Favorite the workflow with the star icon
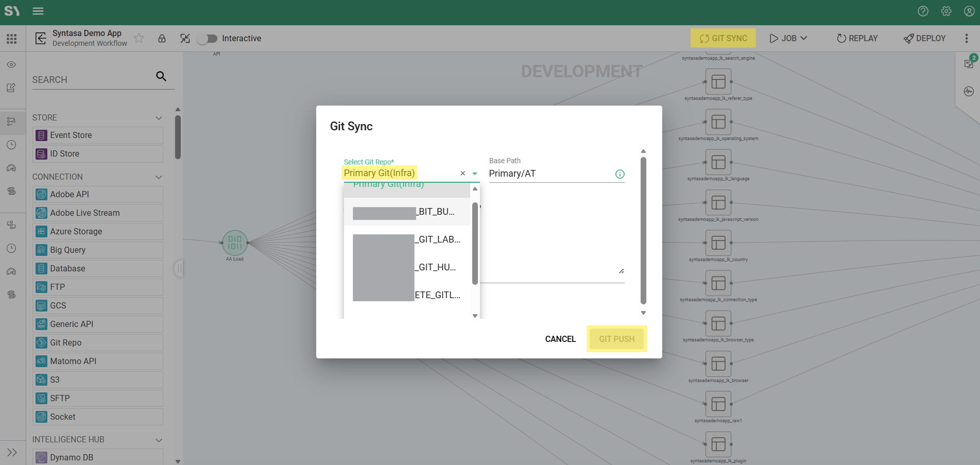Screen dimensions: 980x465 click(139, 38)
